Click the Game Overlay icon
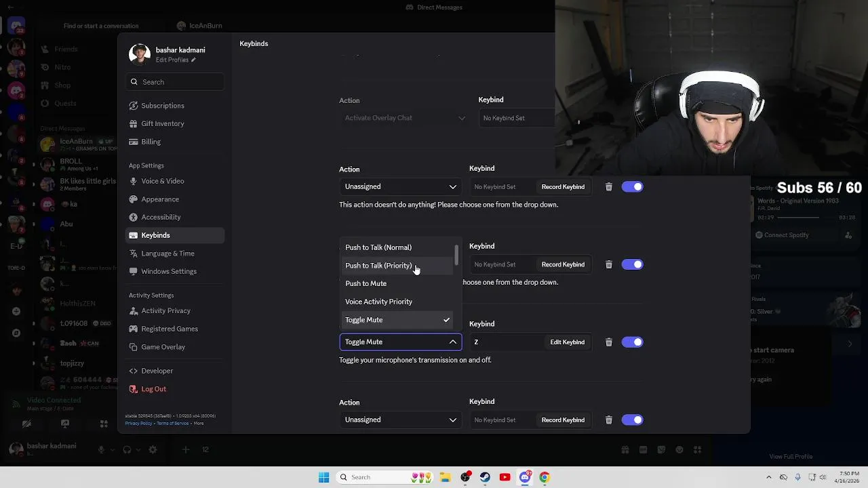 pos(134,347)
